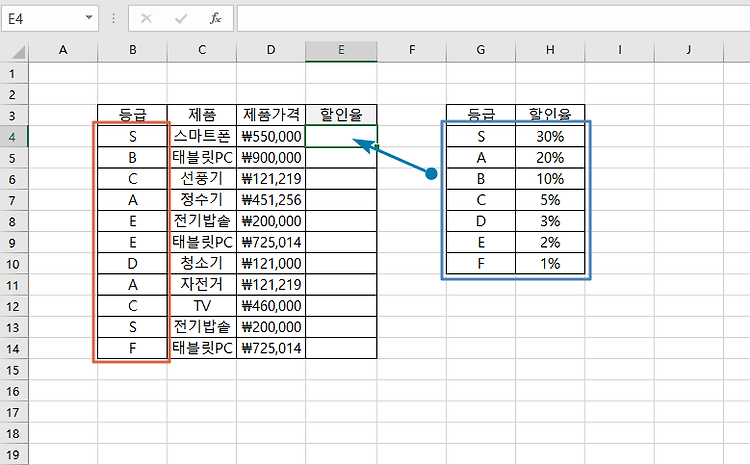Click grade cell D in row 10
This screenshot has width=750, height=465.
pyautogui.click(x=132, y=263)
